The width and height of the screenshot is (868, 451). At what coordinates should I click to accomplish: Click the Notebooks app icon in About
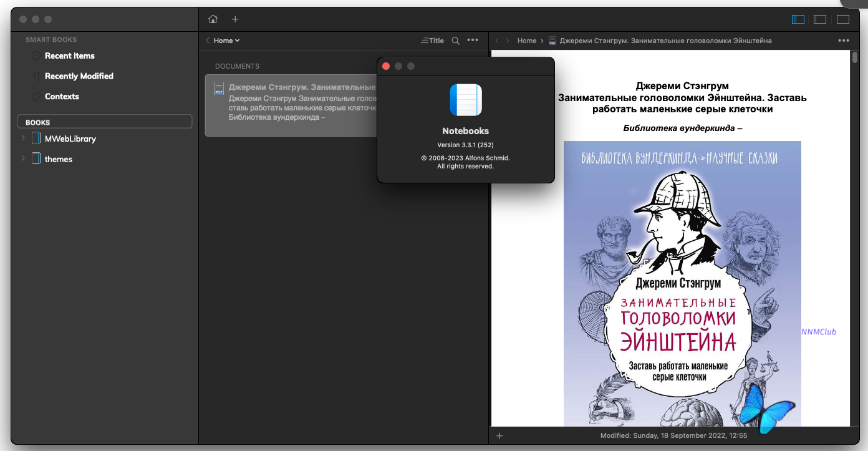click(x=466, y=100)
